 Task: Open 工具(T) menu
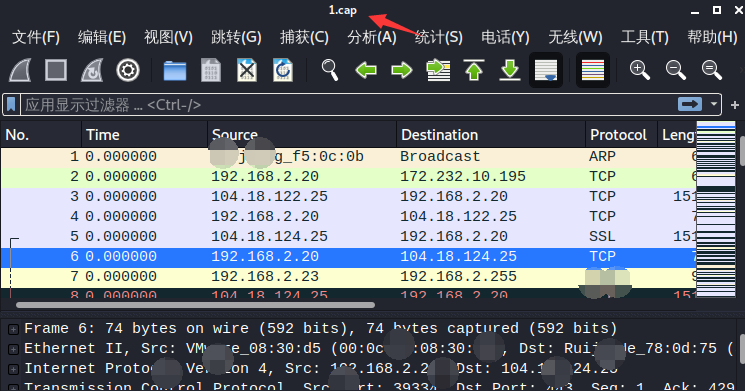[x=644, y=37]
